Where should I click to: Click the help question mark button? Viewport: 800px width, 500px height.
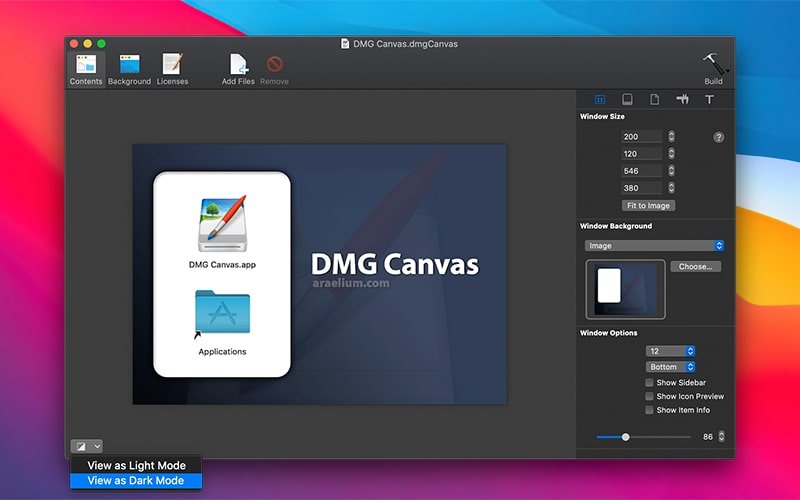(718, 137)
